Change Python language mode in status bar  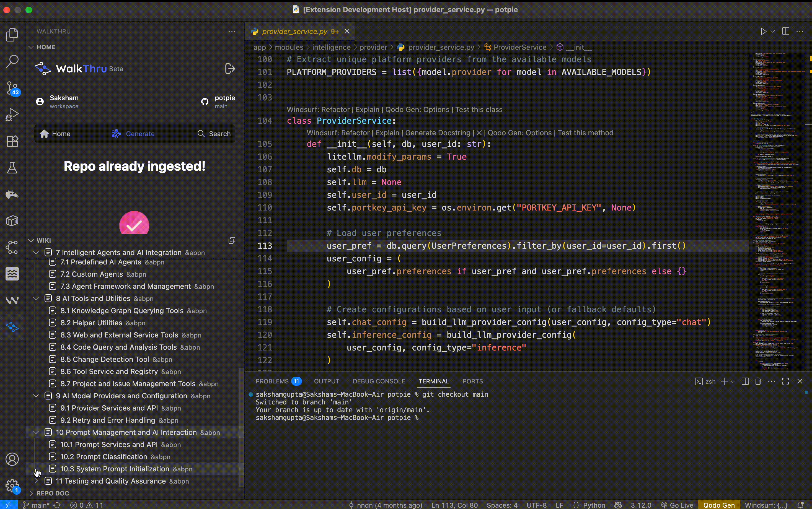(x=594, y=505)
